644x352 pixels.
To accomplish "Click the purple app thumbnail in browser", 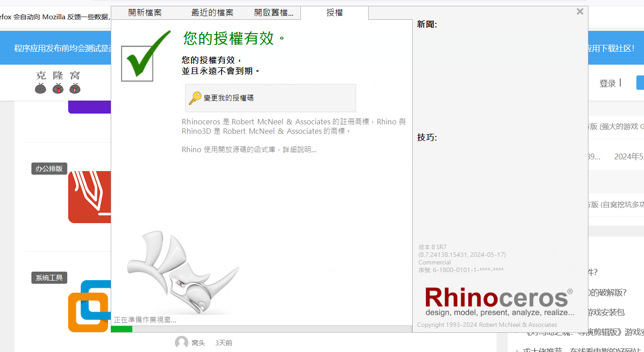I will [x=90, y=107].
